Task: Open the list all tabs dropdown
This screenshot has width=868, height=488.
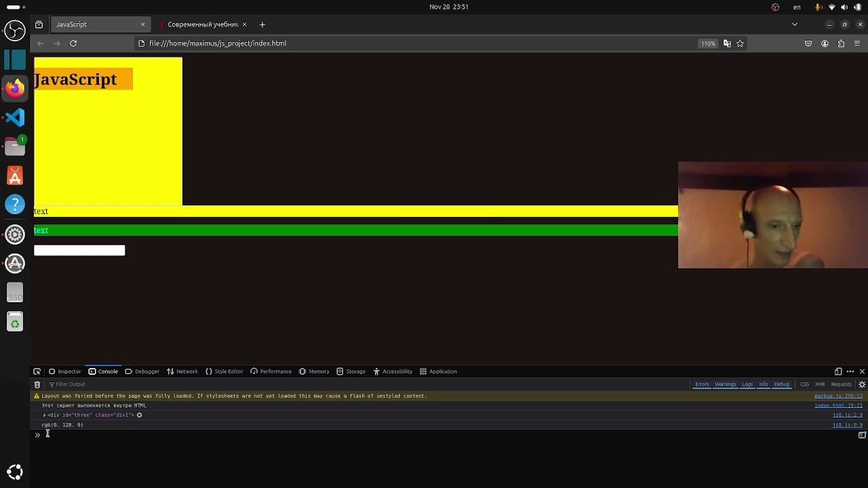Action: [x=795, y=24]
